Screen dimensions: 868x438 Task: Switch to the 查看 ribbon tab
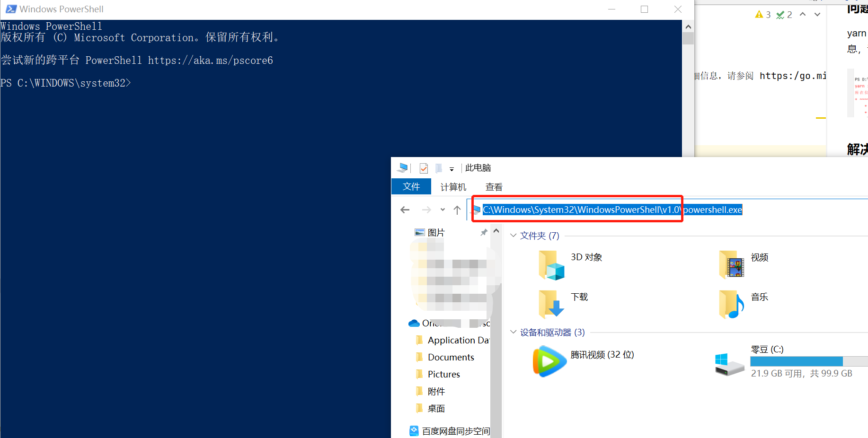(494, 187)
